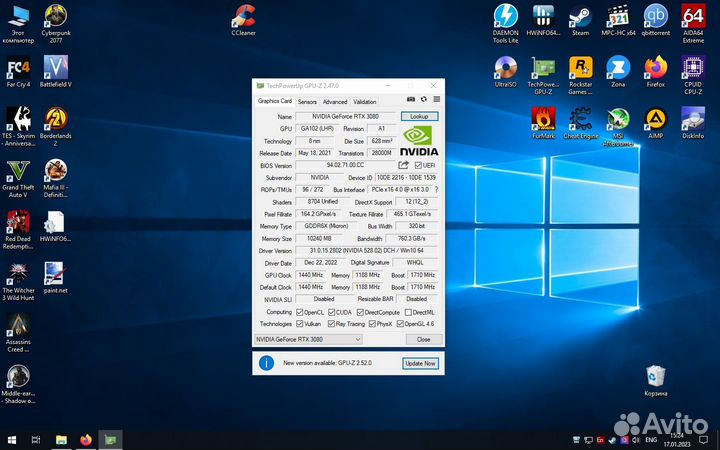Open Borderlands 2 desktop shortcut
Image resolution: width=720 pixels, height=450 pixels.
[x=56, y=127]
